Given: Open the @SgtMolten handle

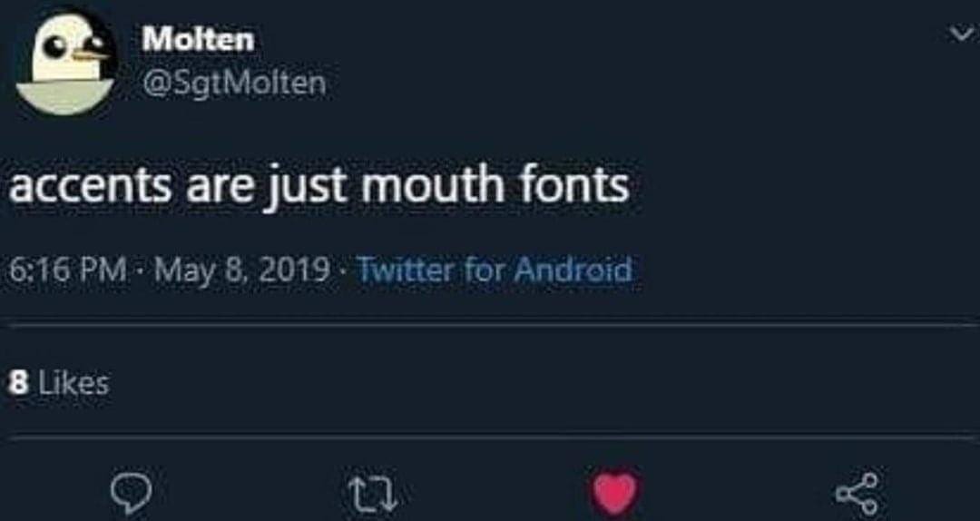Looking at the screenshot, I should [x=234, y=84].
